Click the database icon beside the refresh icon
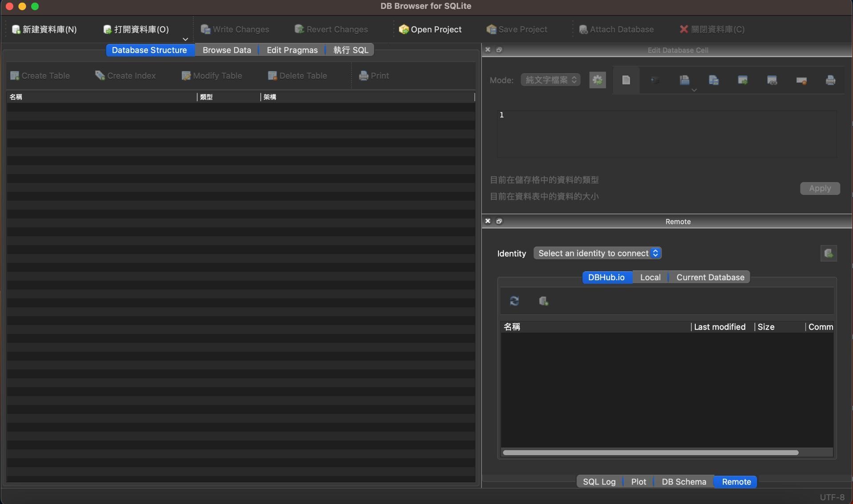 [x=543, y=301]
